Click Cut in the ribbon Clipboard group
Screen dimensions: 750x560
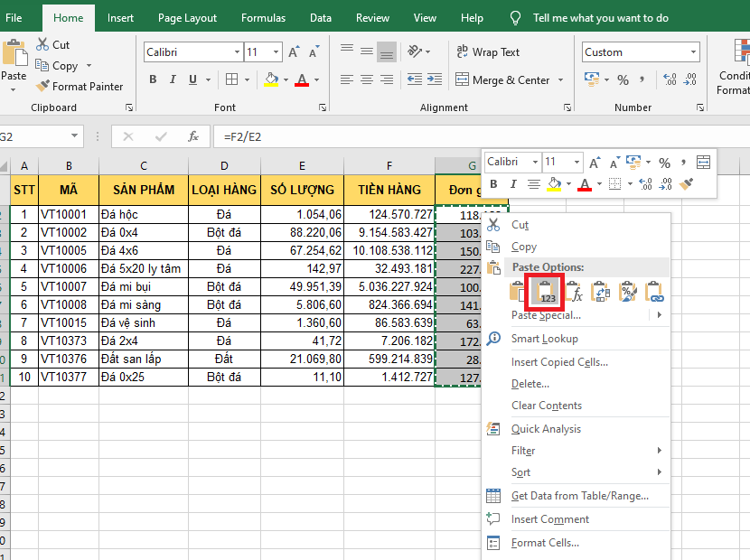click(52, 44)
